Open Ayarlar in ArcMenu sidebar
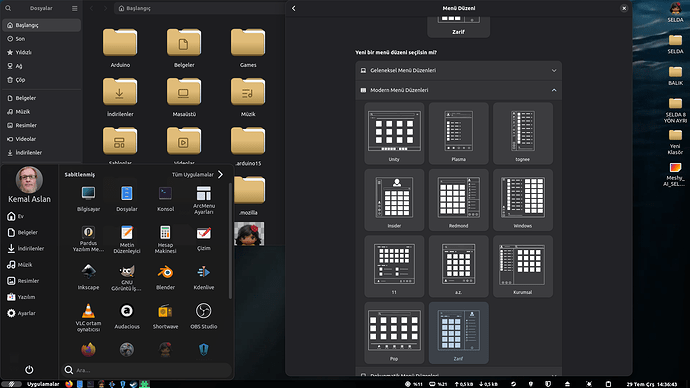The image size is (690, 388). (22, 313)
